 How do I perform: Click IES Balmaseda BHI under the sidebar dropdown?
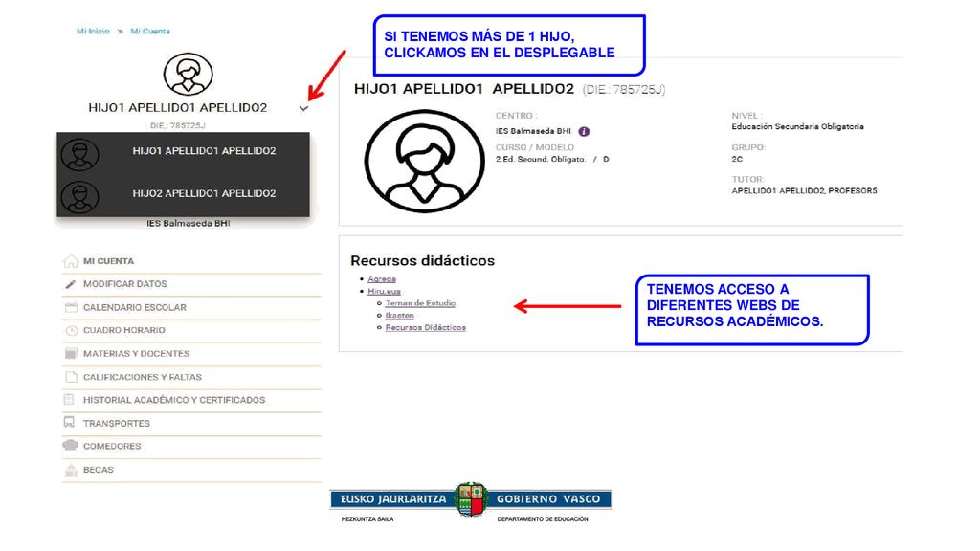189,224
